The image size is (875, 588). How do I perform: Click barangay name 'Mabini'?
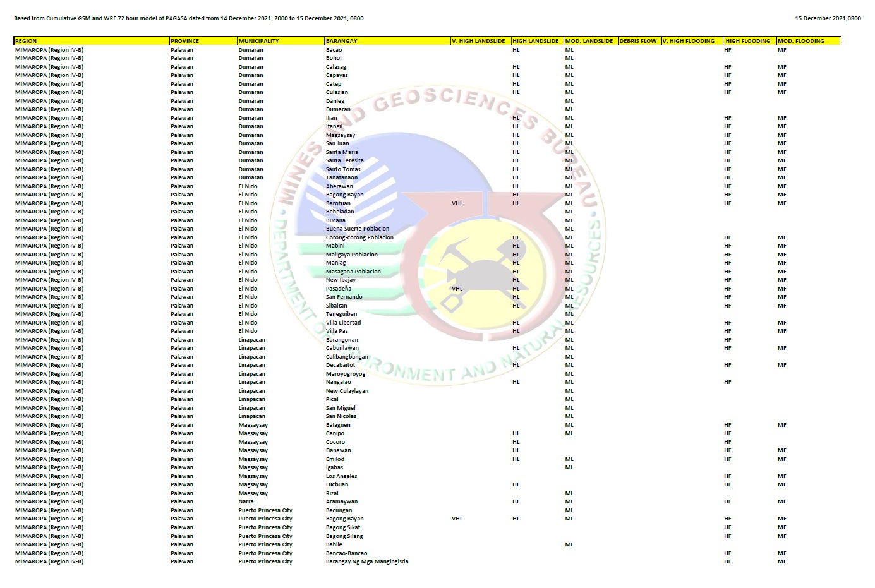point(335,246)
